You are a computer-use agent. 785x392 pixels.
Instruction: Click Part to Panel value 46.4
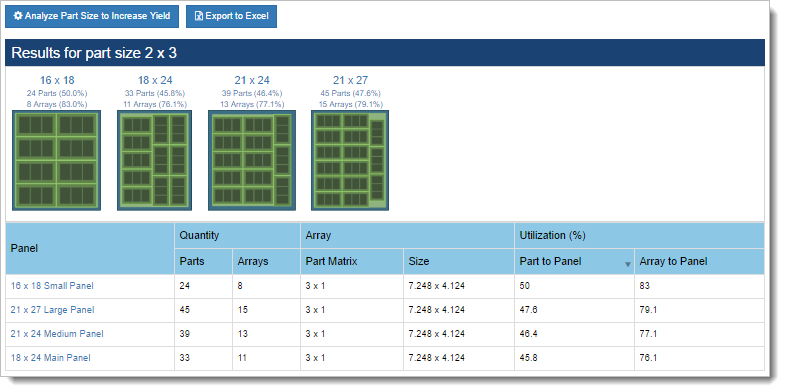(x=528, y=334)
